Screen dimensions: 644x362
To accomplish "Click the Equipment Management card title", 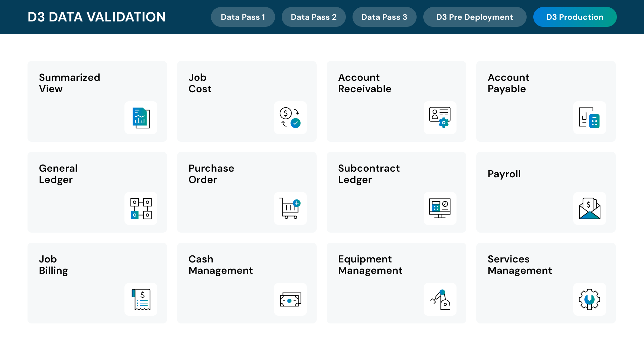I will click(370, 265).
